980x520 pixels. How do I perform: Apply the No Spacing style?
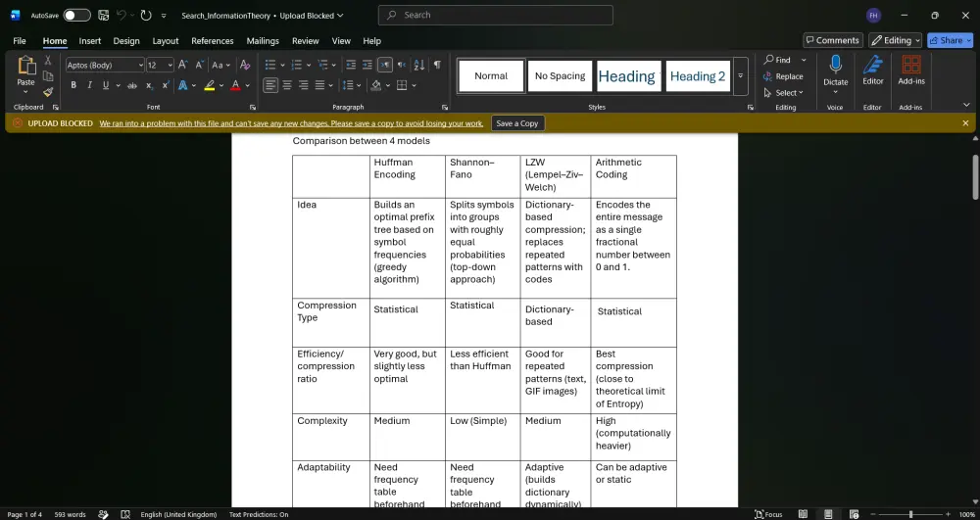pyautogui.click(x=560, y=76)
